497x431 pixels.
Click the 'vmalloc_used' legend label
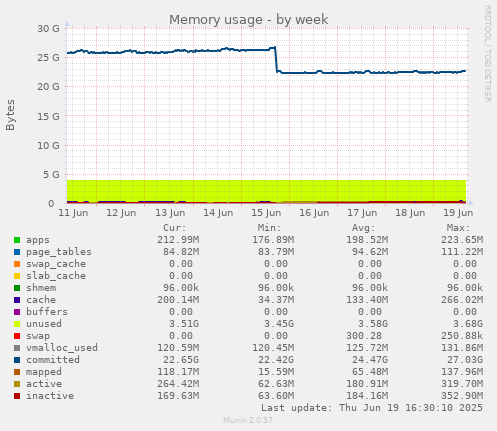pyautogui.click(x=62, y=348)
